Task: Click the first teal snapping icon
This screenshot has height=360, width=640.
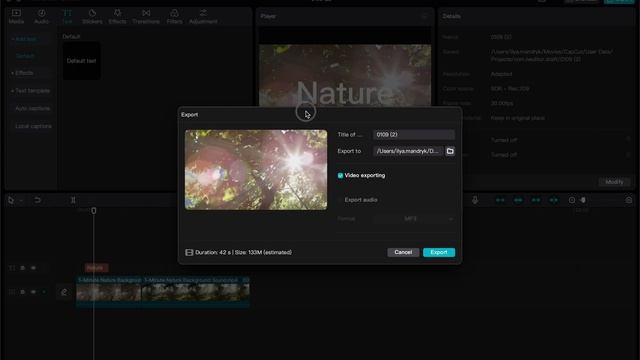Action: [x=500, y=200]
